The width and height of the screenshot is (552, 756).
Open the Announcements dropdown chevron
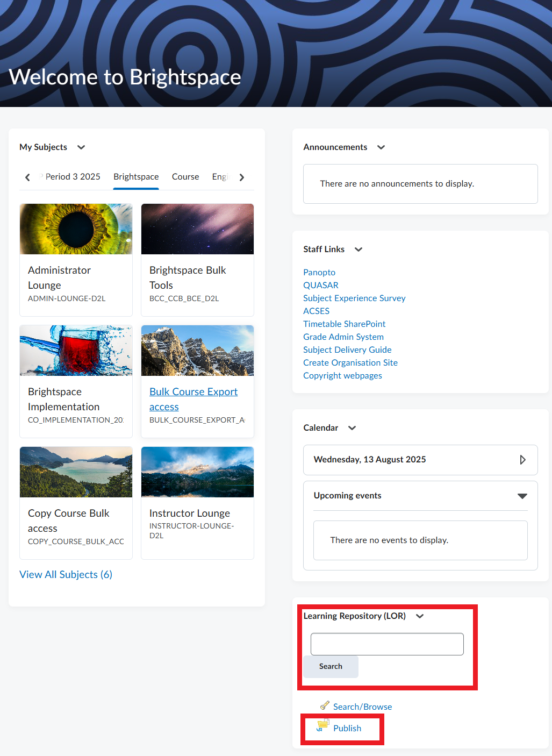pos(381,147)
